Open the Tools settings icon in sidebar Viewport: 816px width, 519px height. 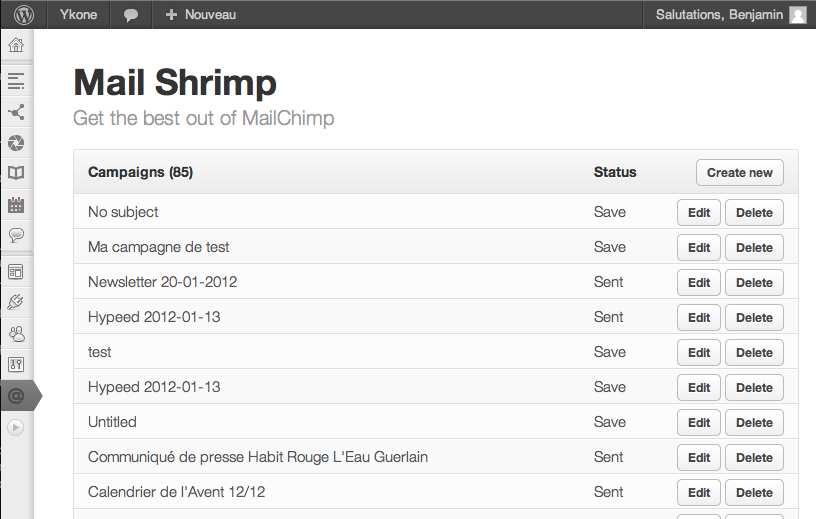[x=16, y=364]
